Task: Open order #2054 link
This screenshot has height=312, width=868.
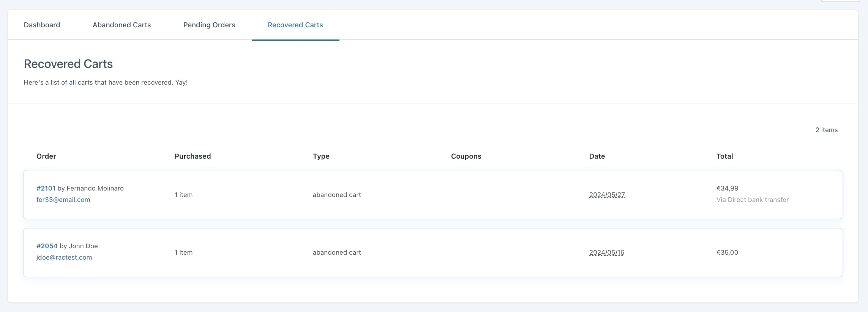Action: (47, 246)
